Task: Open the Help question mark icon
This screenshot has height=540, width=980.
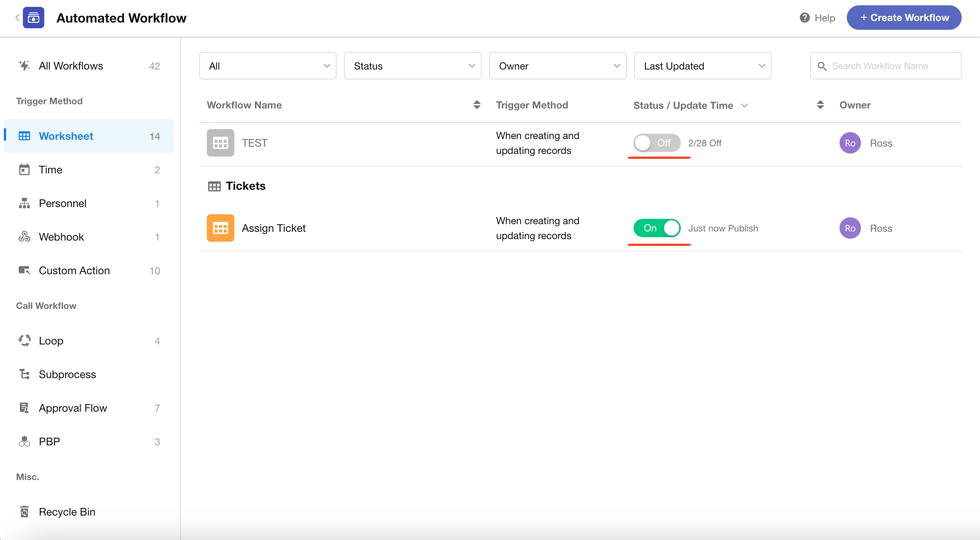Action: 804,18
